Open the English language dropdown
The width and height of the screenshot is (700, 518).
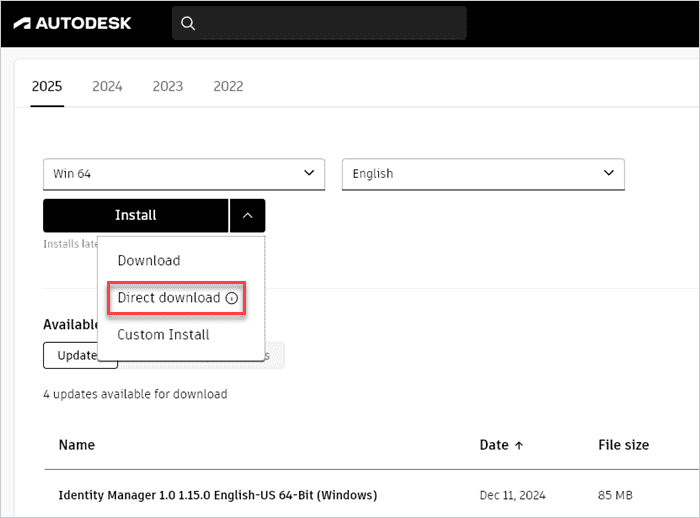point(483,174)
